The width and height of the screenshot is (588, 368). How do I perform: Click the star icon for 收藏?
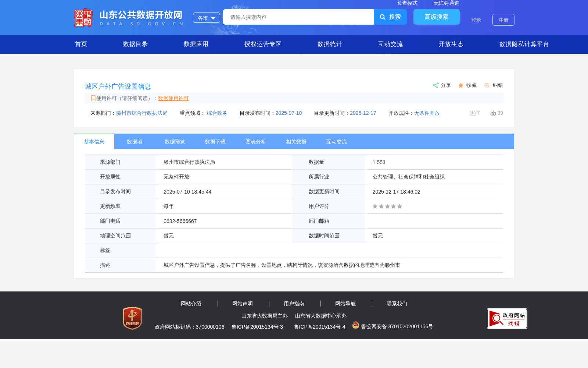[x=461, y=85]
